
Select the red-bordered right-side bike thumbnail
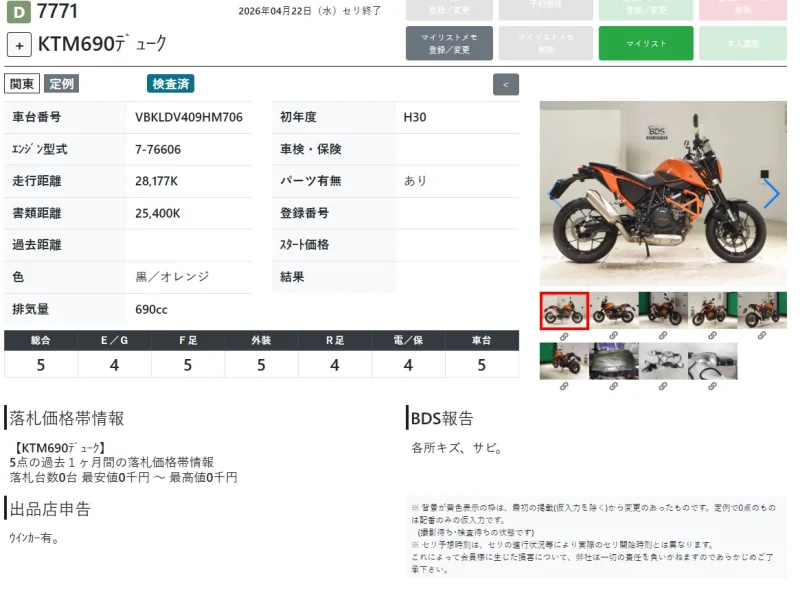(564, 311)
